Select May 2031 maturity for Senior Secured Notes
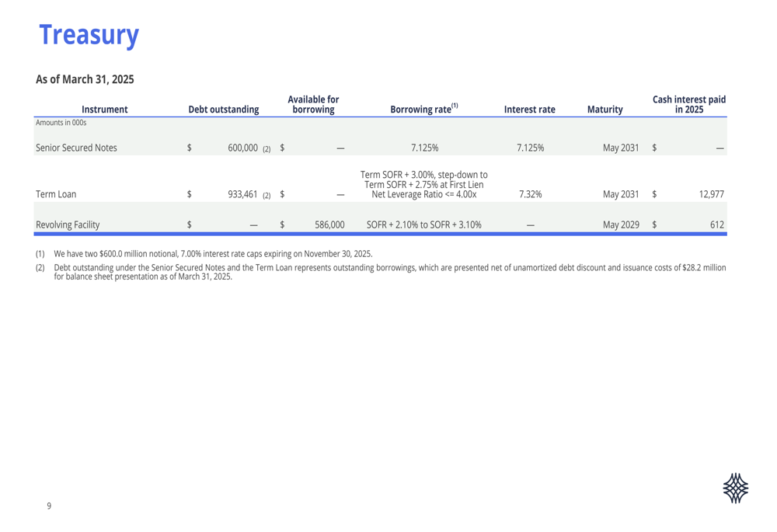This screenshot has width=777, height=532. click(621, 148)
